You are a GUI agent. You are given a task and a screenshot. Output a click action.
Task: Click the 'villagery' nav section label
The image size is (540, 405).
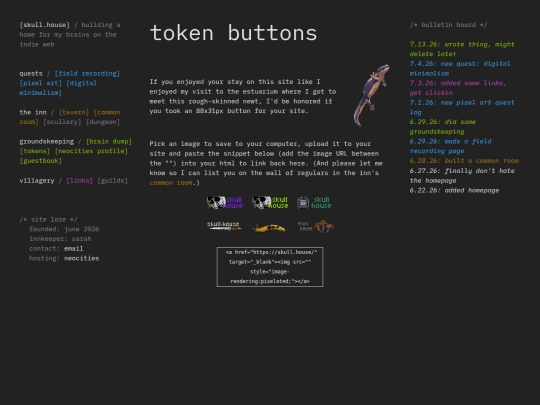(37, 180)
